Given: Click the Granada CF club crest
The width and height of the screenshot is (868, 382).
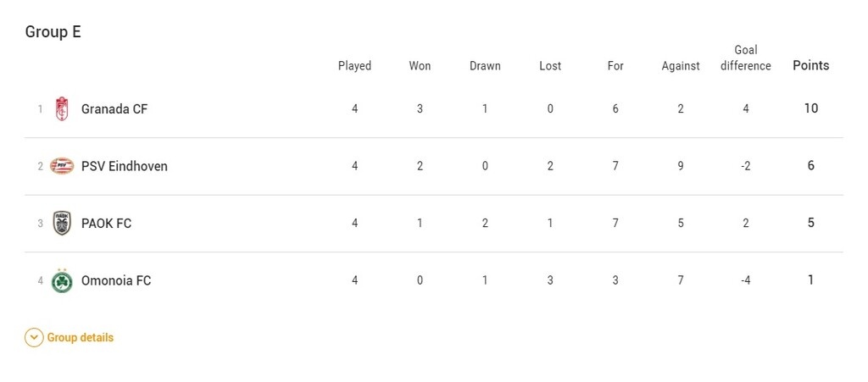Looking at the screenshot, I should coord(62,109).
